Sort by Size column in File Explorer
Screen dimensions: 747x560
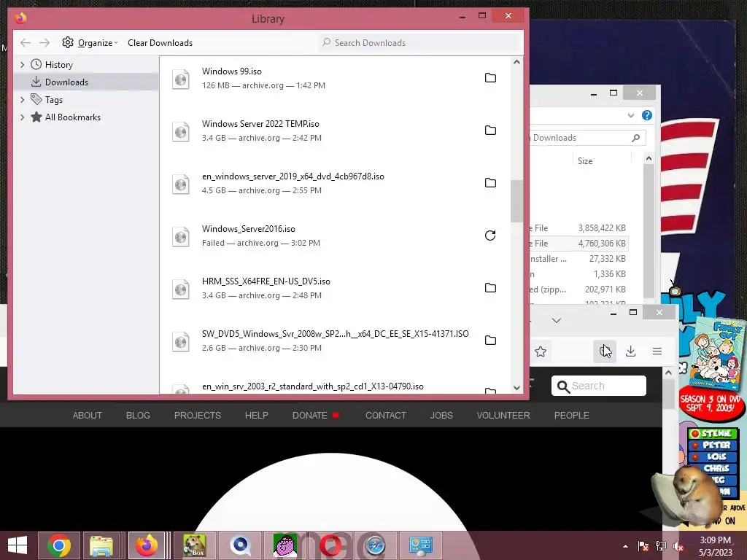585,161
